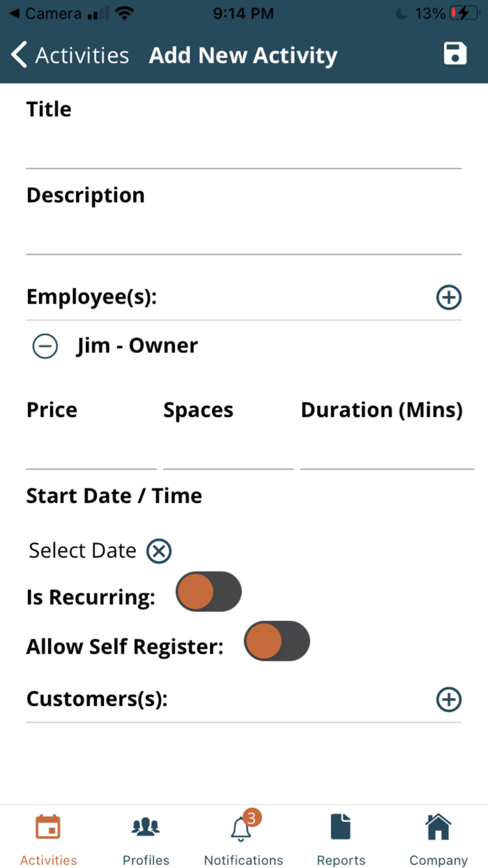Tap the save floppy disk icon
Viewport: 488px width, 868px height.
[455, 54]
